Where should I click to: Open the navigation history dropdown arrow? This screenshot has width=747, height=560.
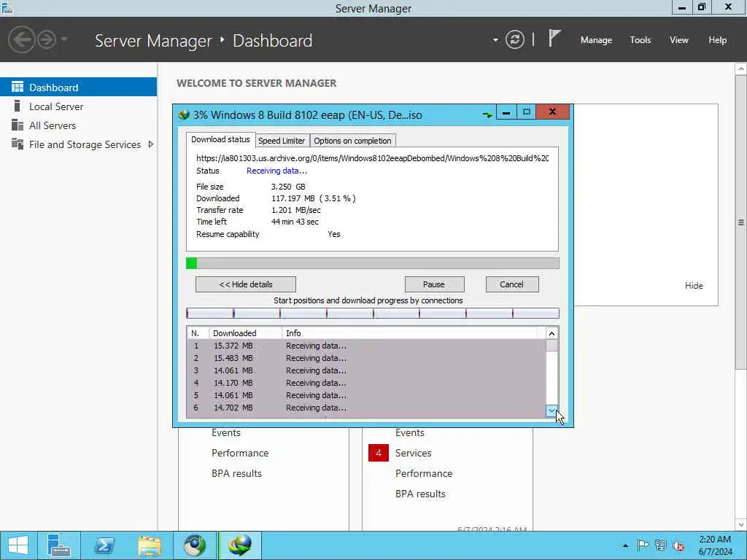(x=64, y=39)
